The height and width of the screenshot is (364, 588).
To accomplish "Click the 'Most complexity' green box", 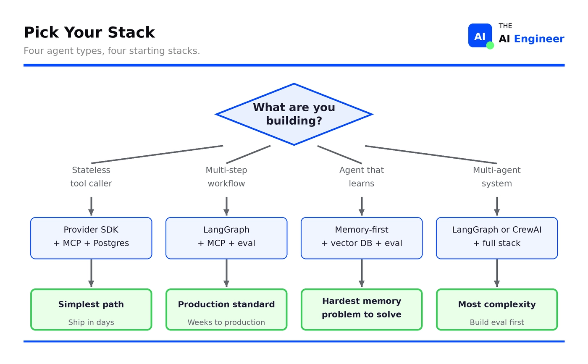I will click(497, 309).
